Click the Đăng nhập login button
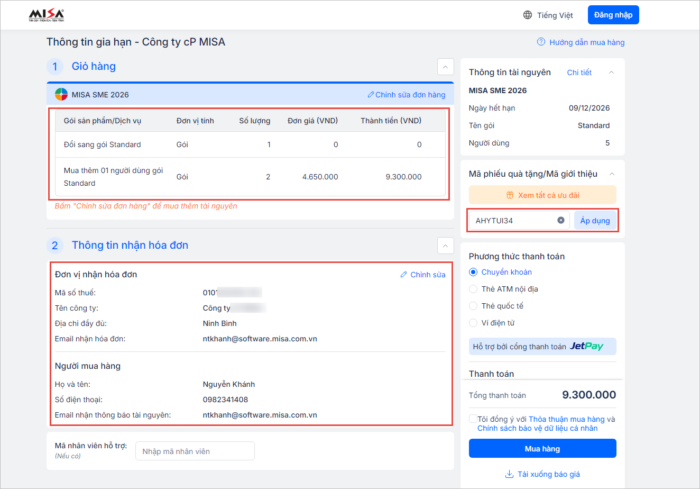 613,15
